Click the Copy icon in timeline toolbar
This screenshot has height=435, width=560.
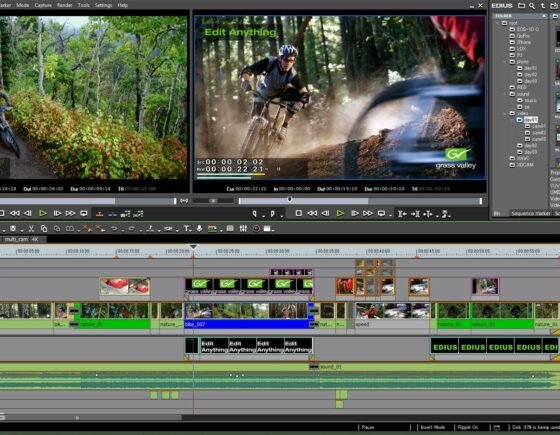[44, 229]
